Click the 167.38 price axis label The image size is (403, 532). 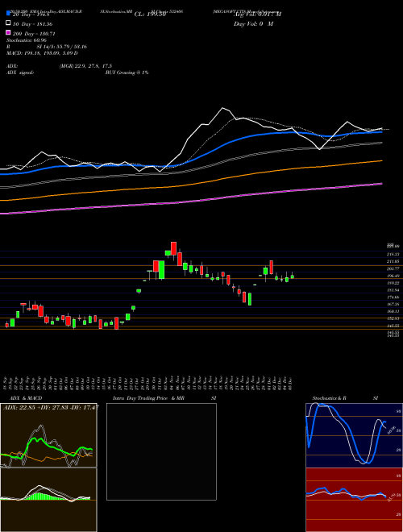click(x=393, y=305)
